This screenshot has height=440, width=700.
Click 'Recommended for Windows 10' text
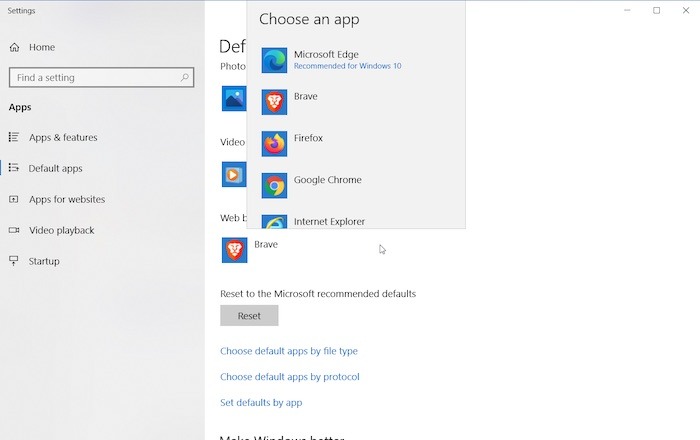[347, 66]
